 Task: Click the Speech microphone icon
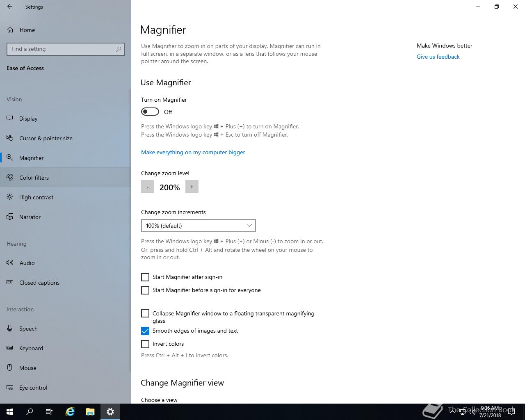point(10,329)
